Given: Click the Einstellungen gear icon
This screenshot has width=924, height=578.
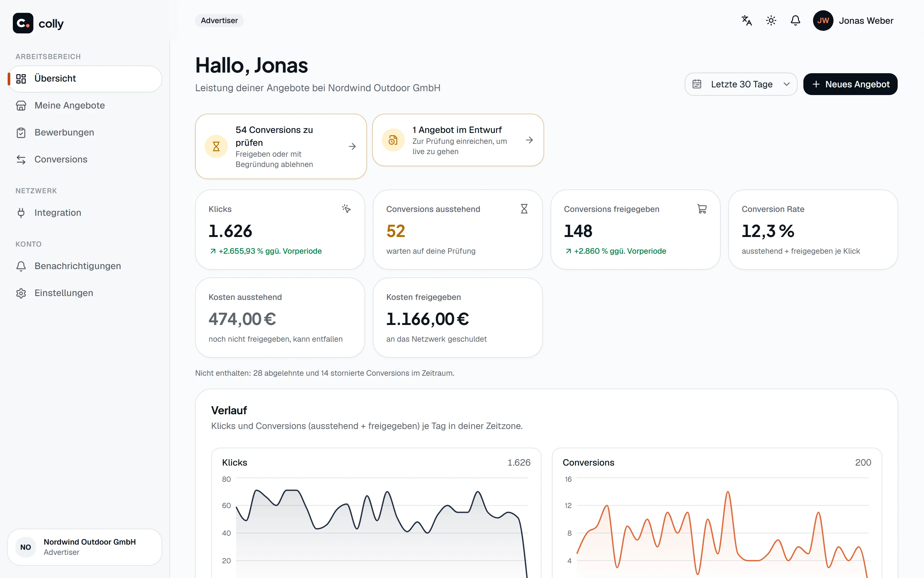Looking at the screenshot, I should [x=21, y=293].
